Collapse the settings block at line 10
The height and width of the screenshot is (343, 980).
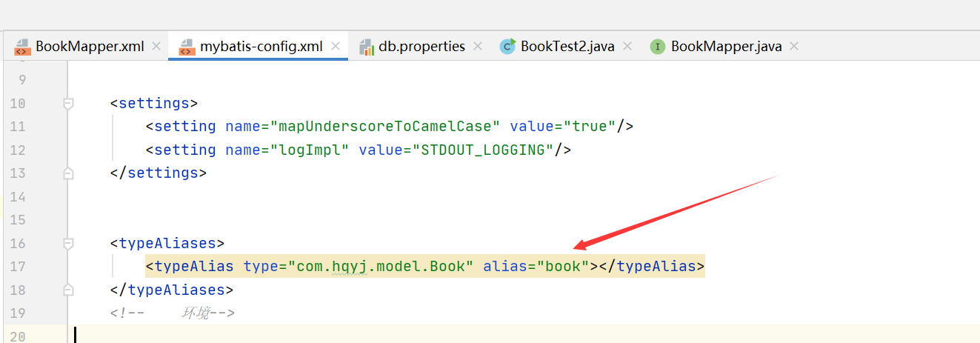[x=68, y=104]
